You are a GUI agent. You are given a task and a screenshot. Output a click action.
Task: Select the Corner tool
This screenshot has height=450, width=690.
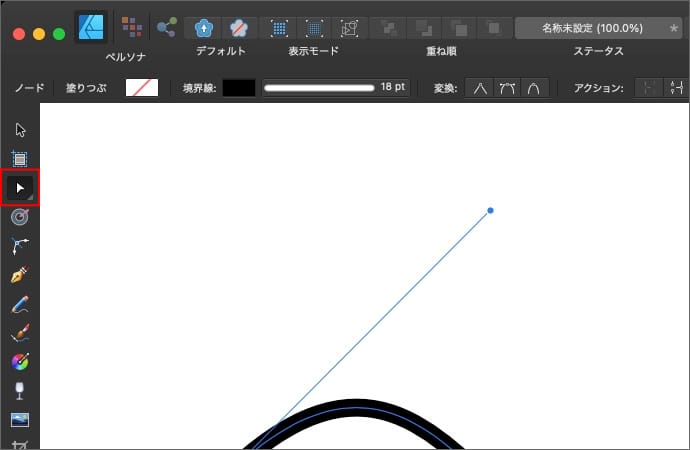[20, 245]
